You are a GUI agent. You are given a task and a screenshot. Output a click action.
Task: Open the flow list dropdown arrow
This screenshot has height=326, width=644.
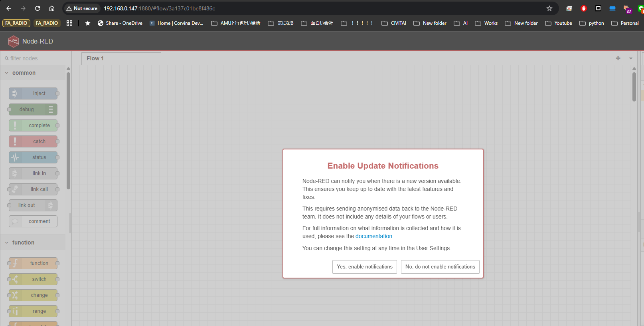pyautogui.click(x=631, y=58)
